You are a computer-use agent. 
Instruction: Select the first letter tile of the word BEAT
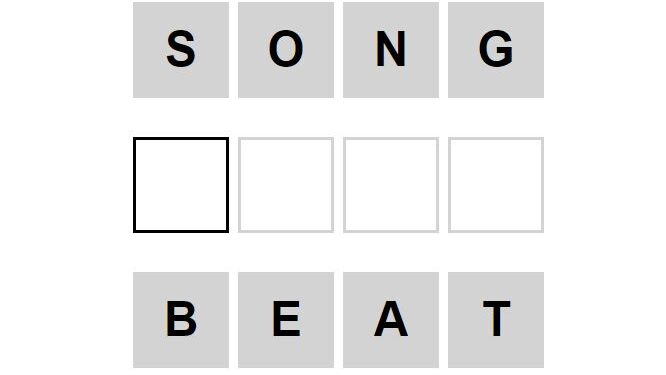tap(181, 320)
